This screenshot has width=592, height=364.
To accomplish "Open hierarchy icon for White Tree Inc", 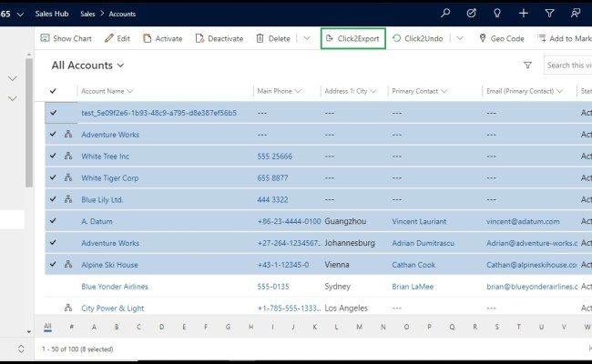I will pyautogui.click(x=68, y=156).
